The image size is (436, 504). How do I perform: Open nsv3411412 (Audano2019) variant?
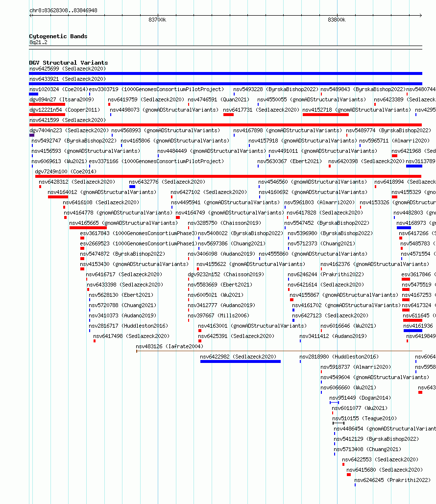pos(333,336)
